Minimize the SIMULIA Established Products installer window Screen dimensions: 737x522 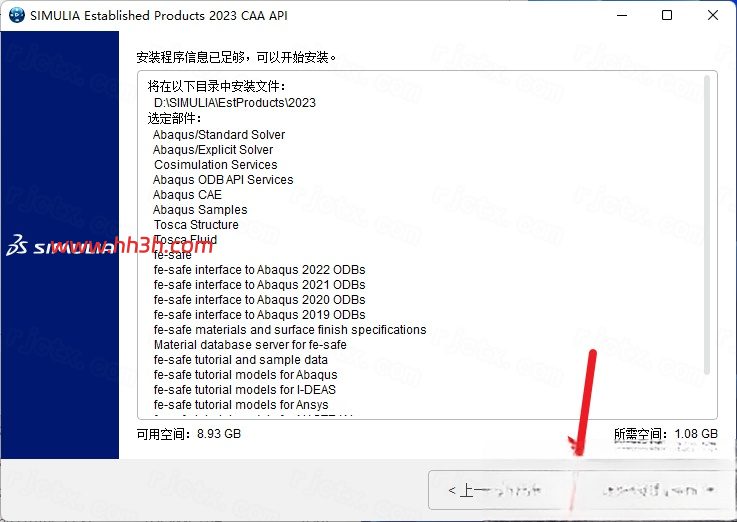(622, 15)
